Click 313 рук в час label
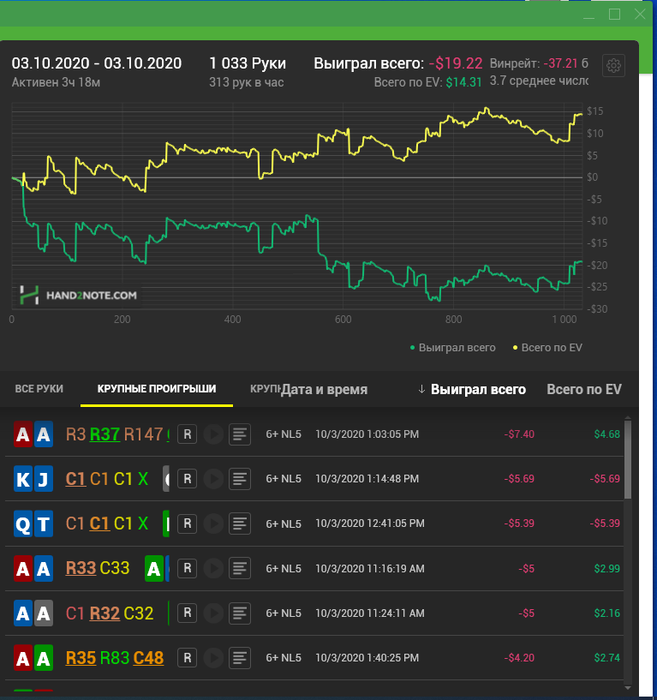Viewport: 657px width, 700px height. (246, 83)
